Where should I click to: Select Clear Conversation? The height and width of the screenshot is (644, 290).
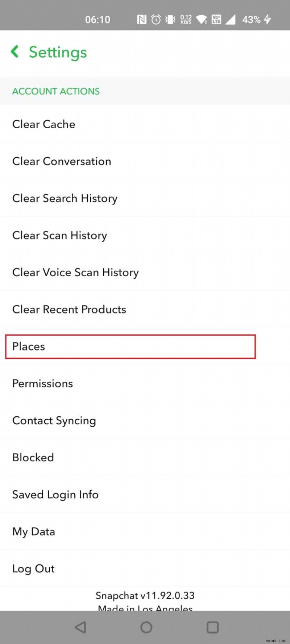62,161
